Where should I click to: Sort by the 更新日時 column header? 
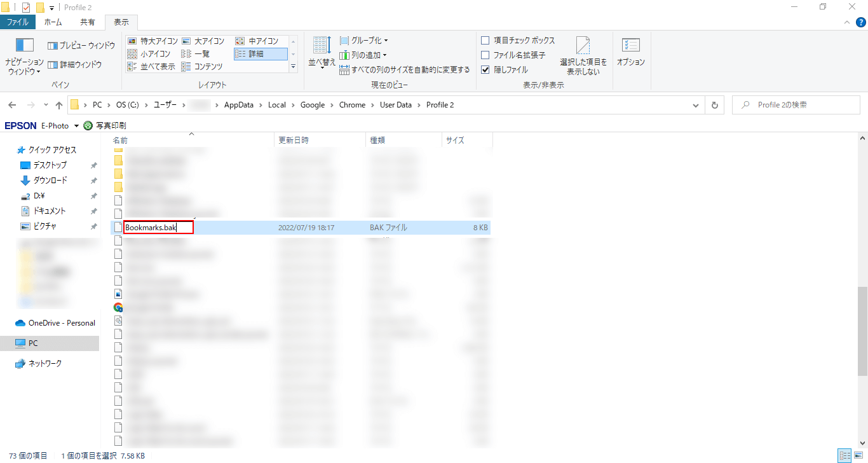[x=320, y=140]
